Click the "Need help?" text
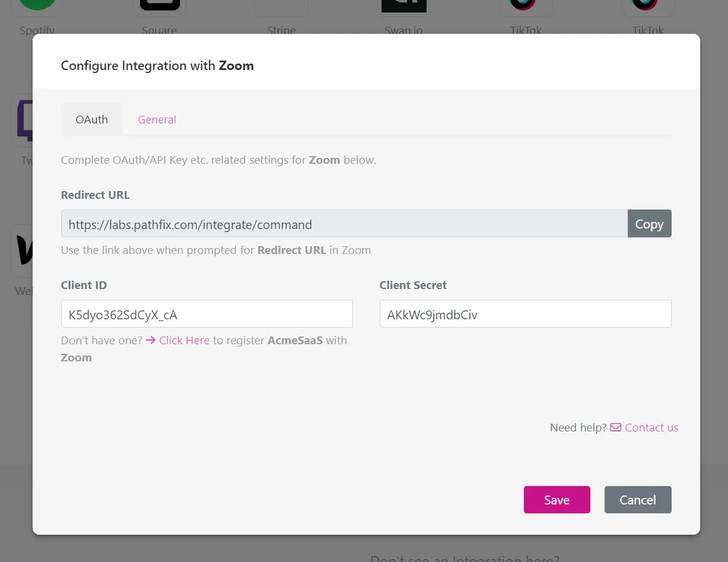Viewport: 728px width, 562px height. point(578,428)
